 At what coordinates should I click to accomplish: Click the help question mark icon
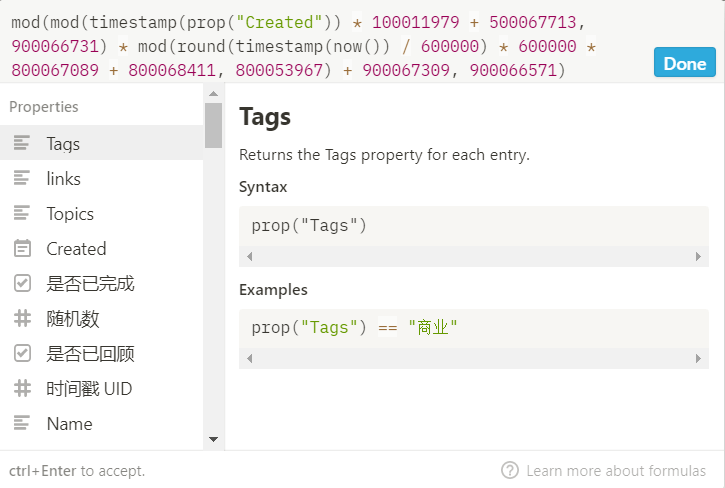click(x=510, y=470)
